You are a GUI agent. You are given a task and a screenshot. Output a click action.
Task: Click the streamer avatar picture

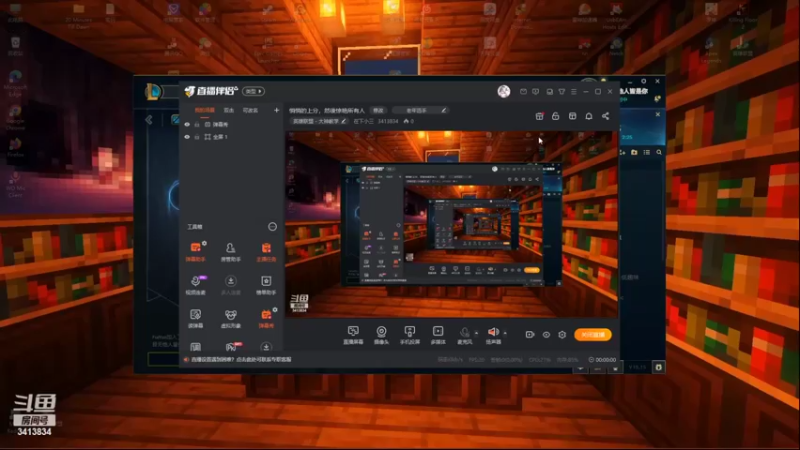pos(504,91)
